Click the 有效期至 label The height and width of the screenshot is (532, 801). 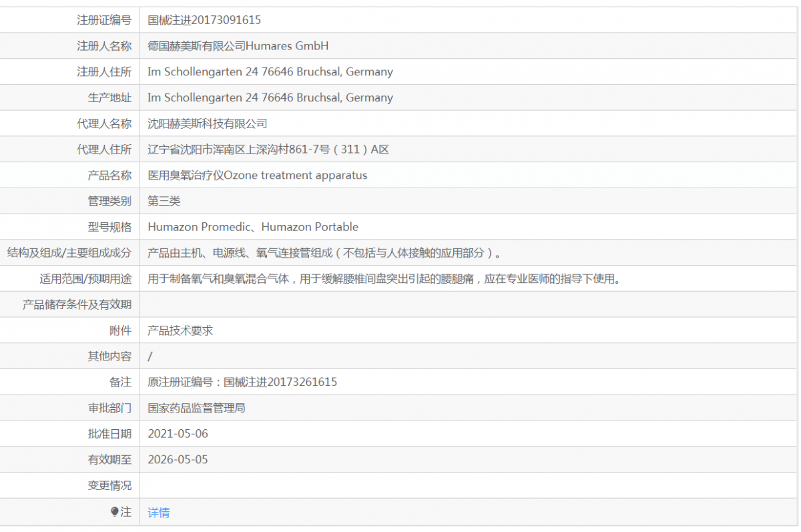pyautogui.click(x=110, y=460)
